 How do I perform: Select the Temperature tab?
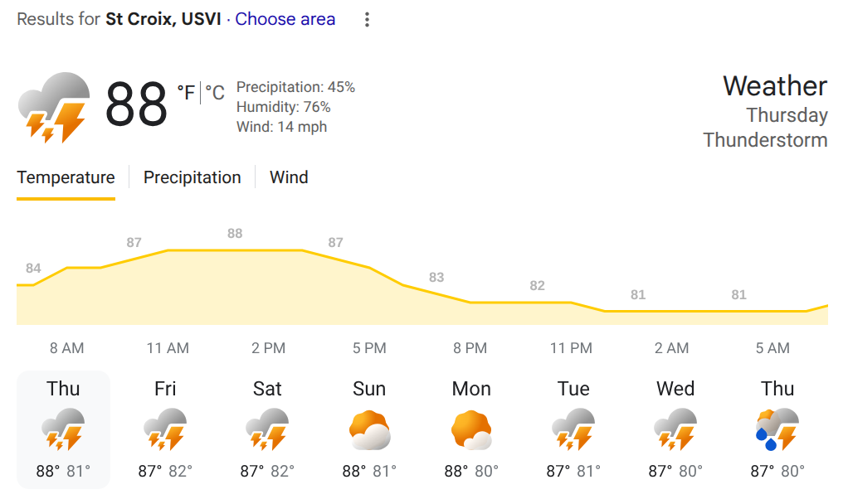pos(66,177)
